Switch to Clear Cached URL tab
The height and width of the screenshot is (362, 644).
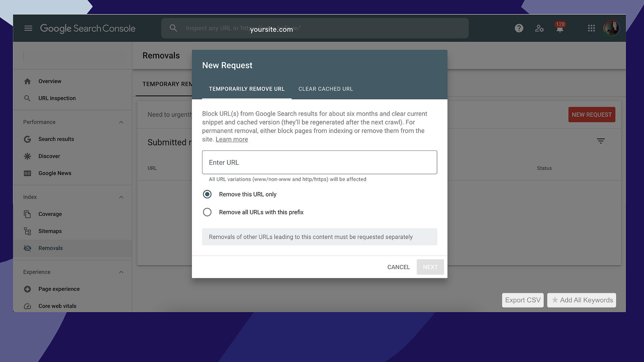[x=326, y=89]
